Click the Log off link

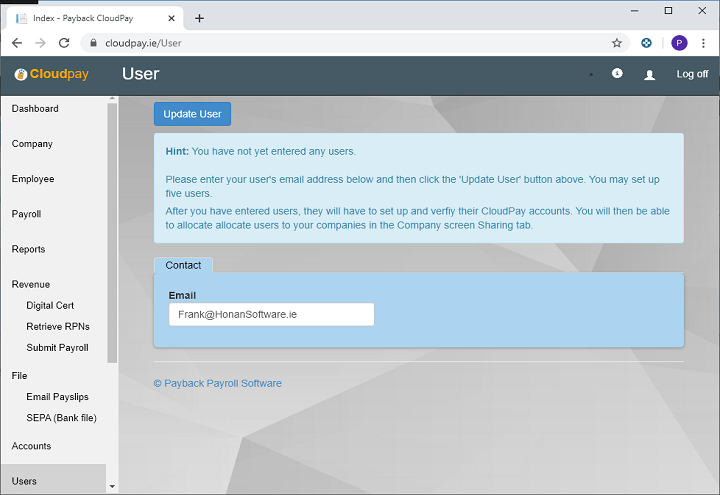tap(692, 74)
